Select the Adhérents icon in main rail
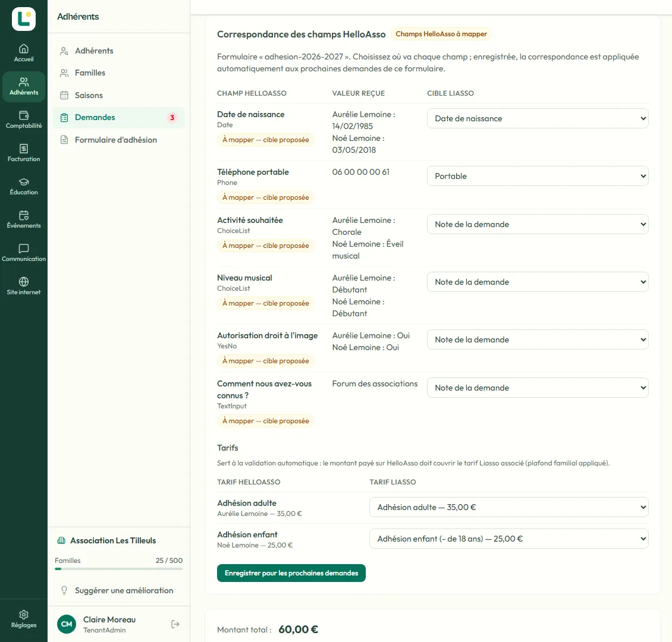This screenshot has height=642, width=672. pos(24,81)
